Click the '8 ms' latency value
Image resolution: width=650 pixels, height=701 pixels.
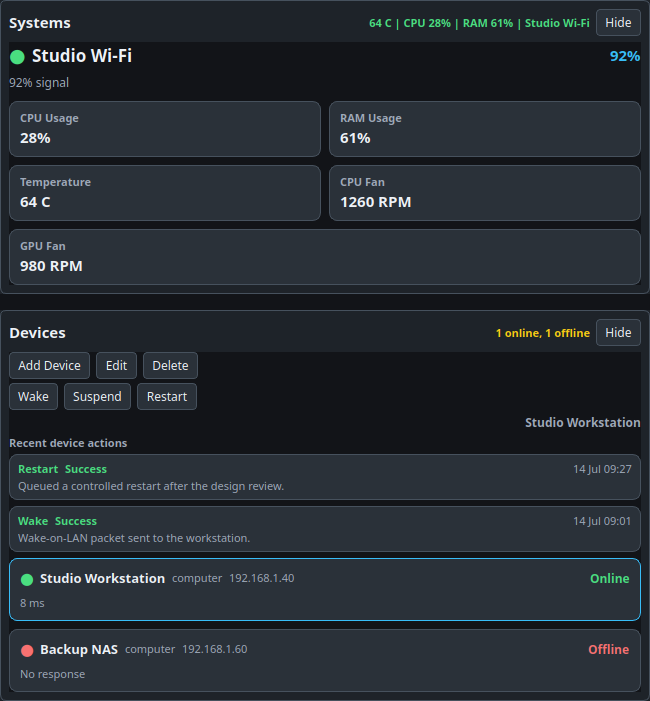coord(32,603)
